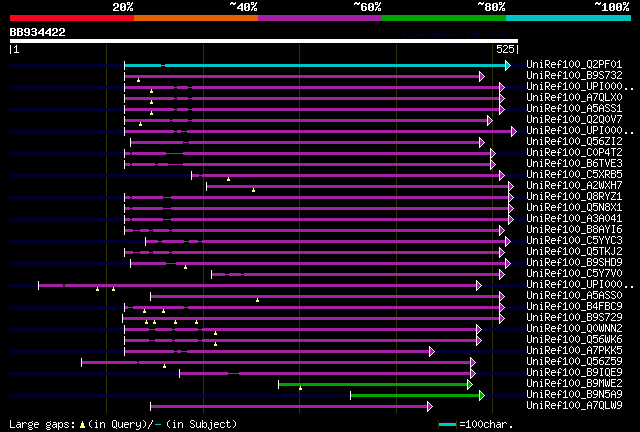Screen dimensions: 640x432
Task: Click the purple arrowhead of the B9S732 alignment
Action: click(x=482, y=76)
